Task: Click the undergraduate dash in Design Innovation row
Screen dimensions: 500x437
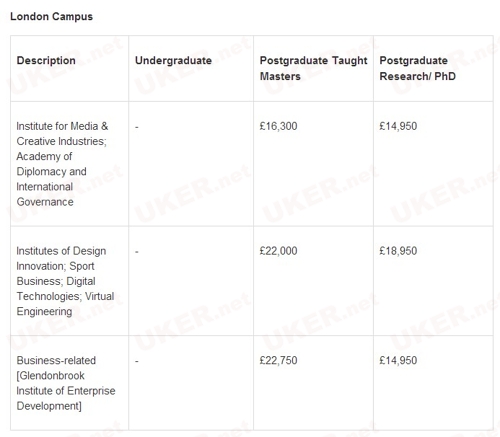Action: coord(137,252)
